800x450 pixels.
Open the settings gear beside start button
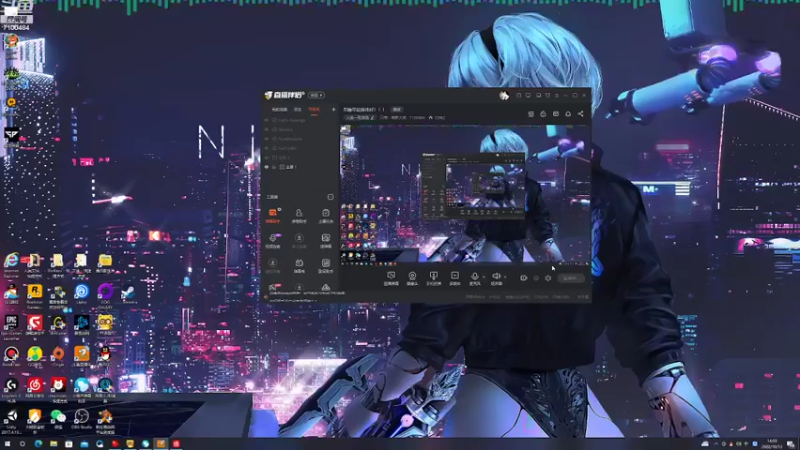pos(548,278)
